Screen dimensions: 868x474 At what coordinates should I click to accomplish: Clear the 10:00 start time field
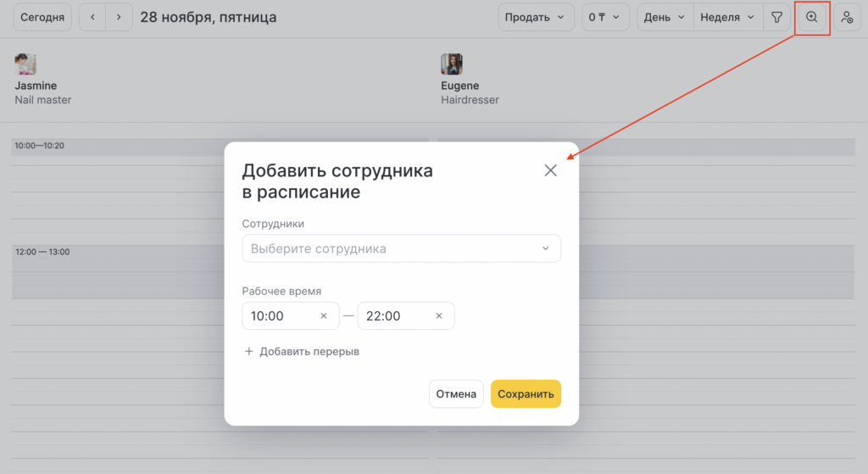tap(324, 316)
